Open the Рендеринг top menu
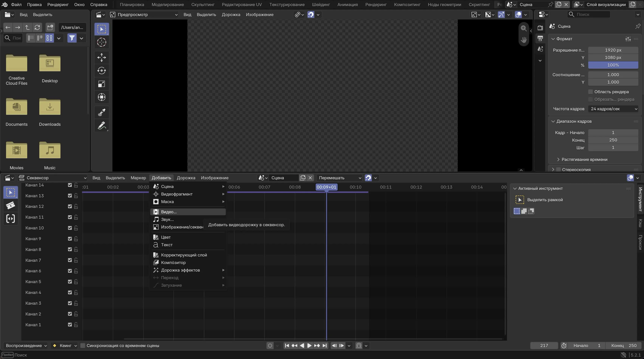The image size is (644, 359). [x=58, y=5]
